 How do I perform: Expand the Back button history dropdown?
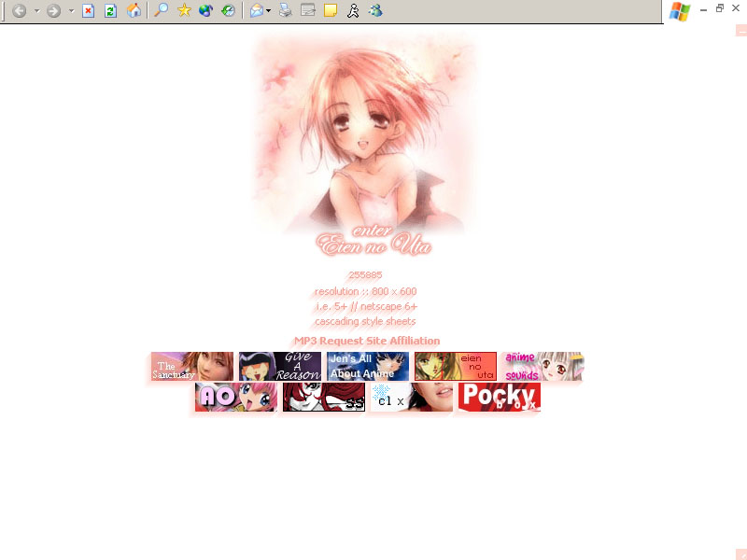[36, 11]
